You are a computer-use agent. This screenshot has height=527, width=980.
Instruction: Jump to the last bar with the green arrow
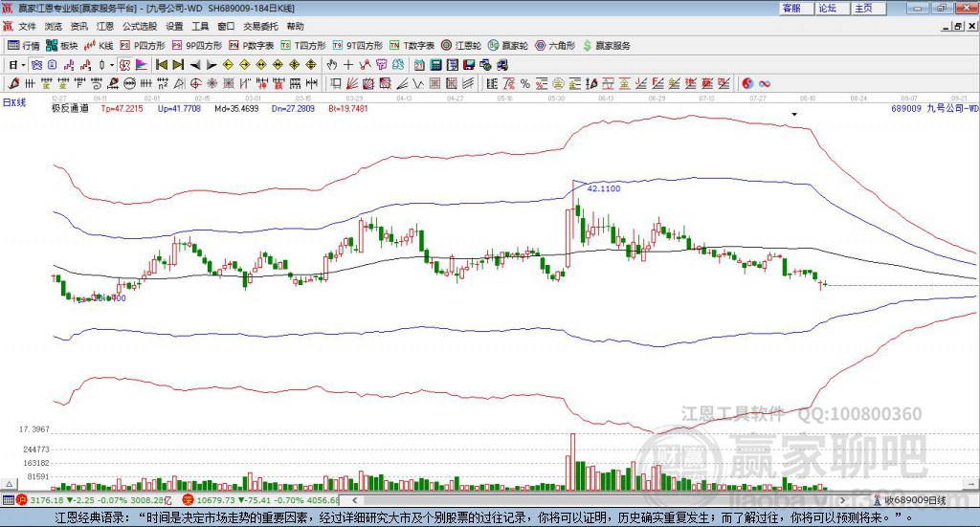click(178, 65)
